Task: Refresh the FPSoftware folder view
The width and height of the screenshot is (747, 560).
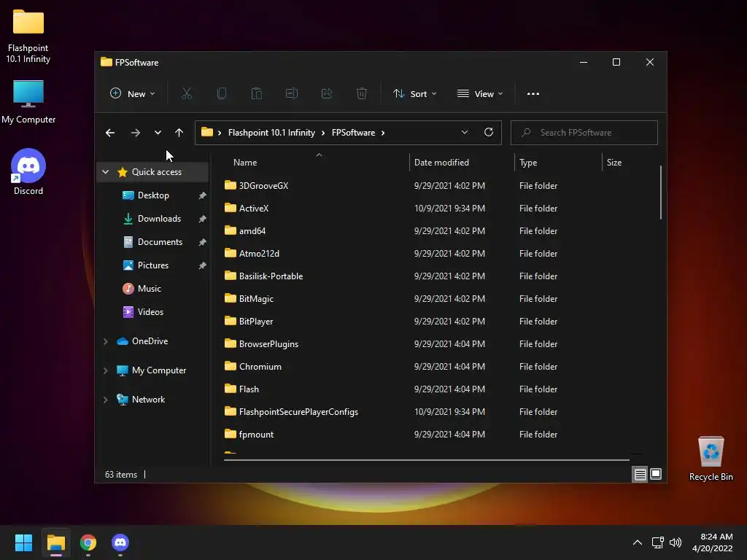Action: (x=488, y=133)
